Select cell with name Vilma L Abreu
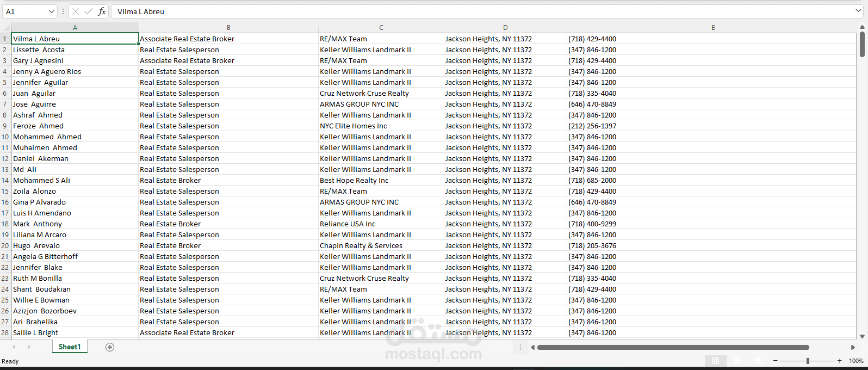 (x=75, y=39)
